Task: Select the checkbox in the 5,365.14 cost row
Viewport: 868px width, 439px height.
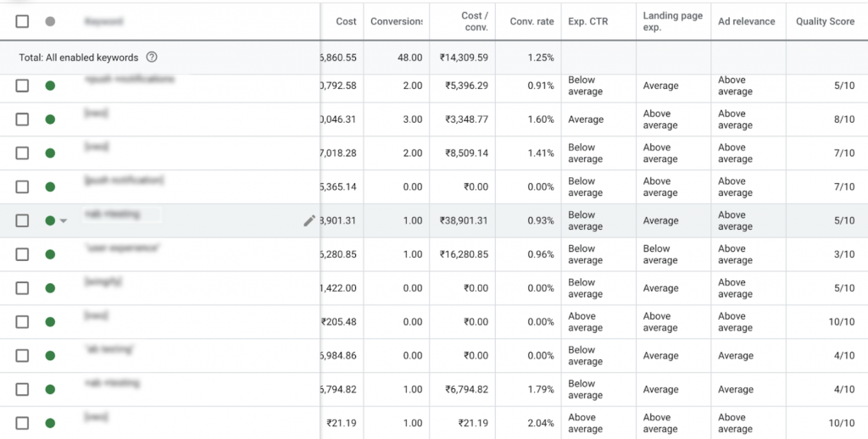Action: tap(22, 187)
